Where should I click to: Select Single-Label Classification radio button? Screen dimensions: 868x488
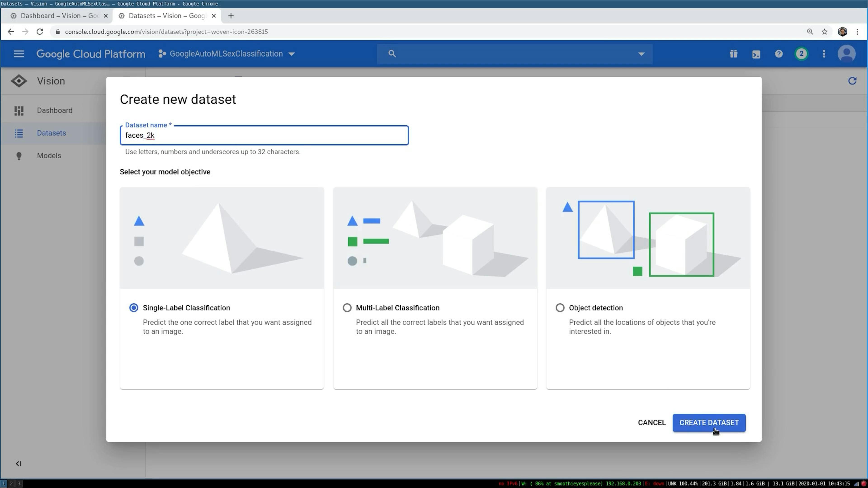pos(134,308)
